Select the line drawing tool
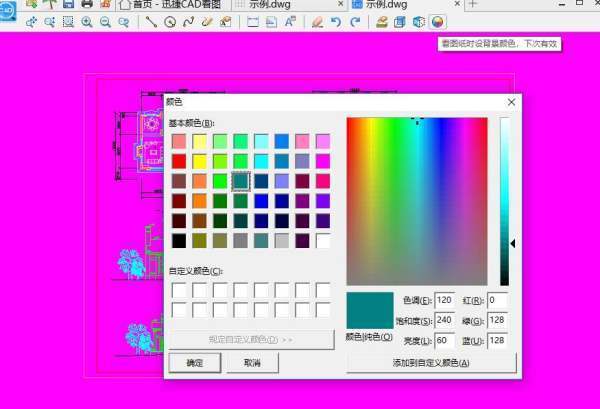The height and width of the screenshot is (409, 600). [x=151, y=21]
